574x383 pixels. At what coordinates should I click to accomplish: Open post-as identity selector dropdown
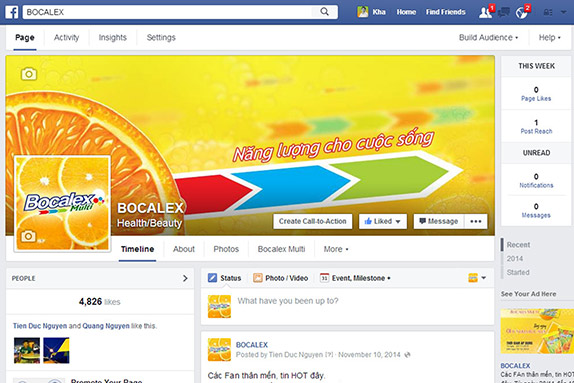point(477,278)
